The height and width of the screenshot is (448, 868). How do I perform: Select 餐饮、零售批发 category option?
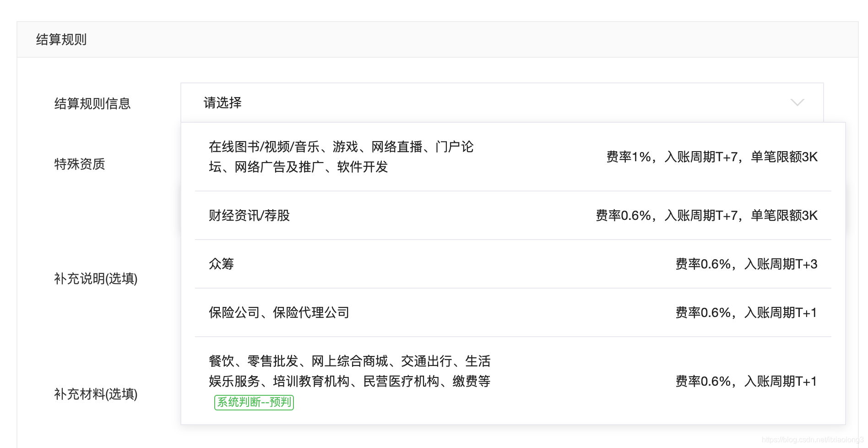click(513, 381)
